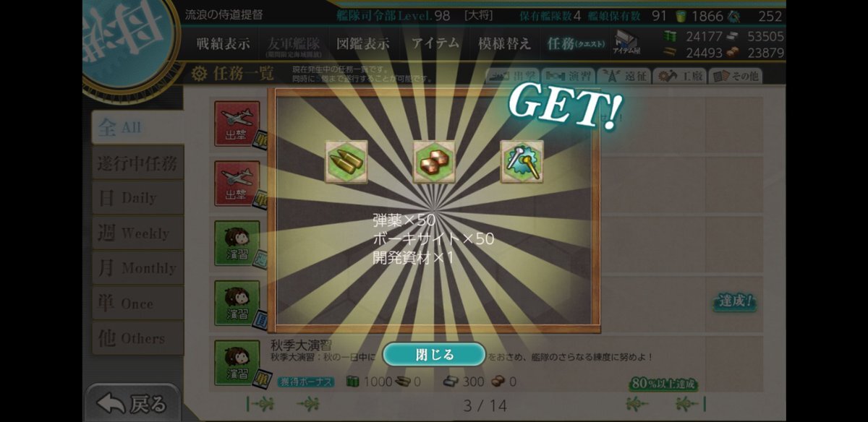Go to the next quest page arrow
This screenshot has width=868, height=422.
(x=637, y=405)
